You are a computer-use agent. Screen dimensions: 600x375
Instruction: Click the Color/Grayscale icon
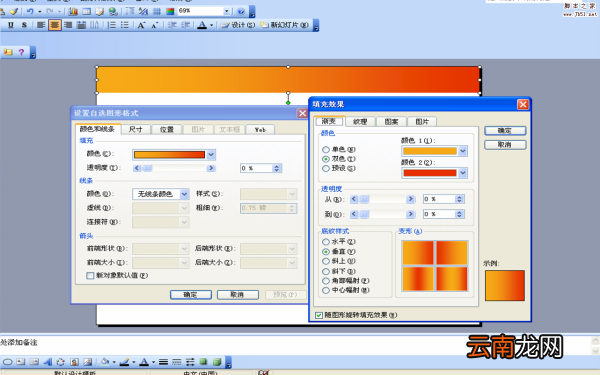(x=170, y=11)
